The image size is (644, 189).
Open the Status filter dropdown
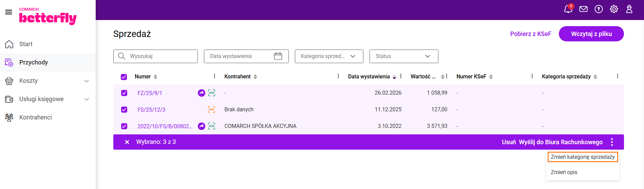click(403, 56)
